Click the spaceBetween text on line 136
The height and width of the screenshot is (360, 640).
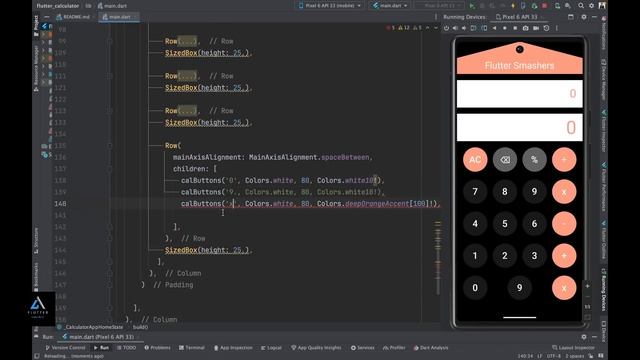pos(345,157)
